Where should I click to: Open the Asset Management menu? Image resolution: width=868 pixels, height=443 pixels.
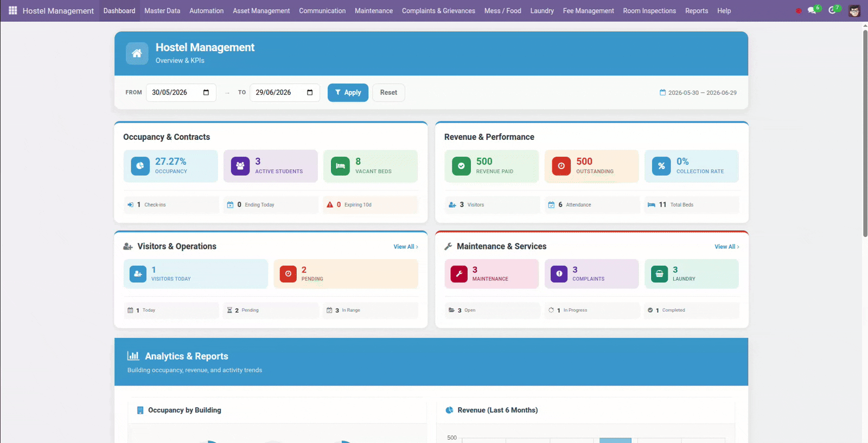261,11
